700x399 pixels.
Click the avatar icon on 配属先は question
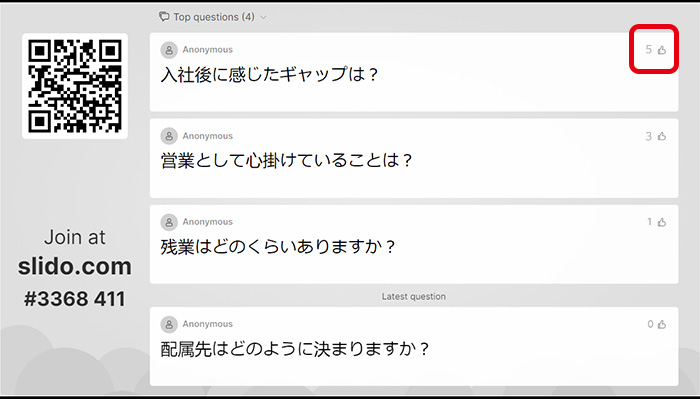169,324
